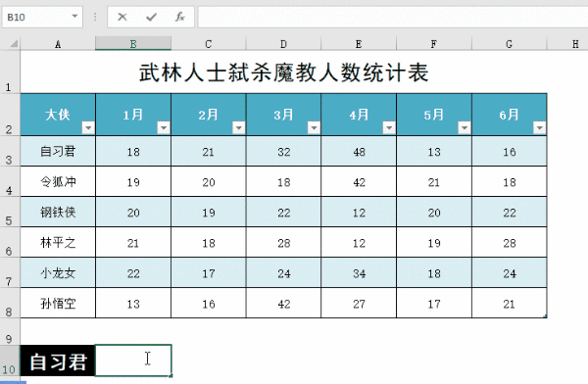Select row 3 header
Image resolution: width=588 pixels, height=384 pixels.
(10, 151)
